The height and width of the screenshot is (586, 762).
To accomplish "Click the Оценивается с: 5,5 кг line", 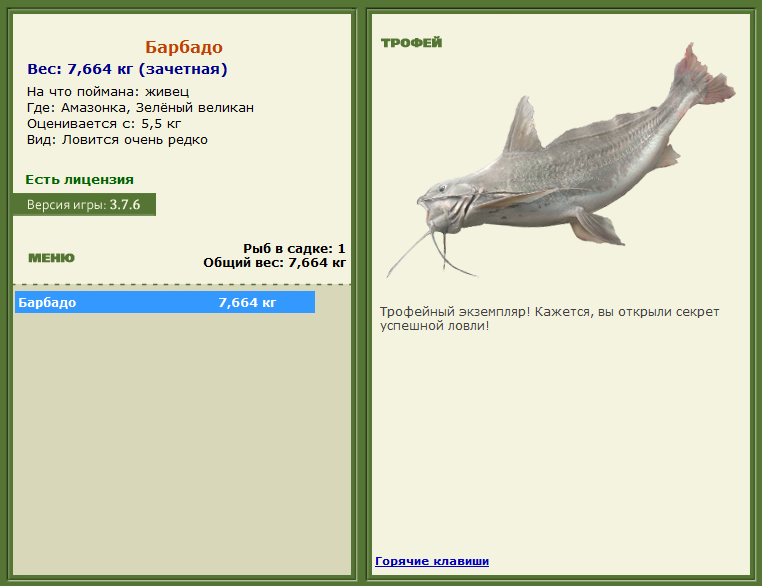I will [x=104, y=124].
